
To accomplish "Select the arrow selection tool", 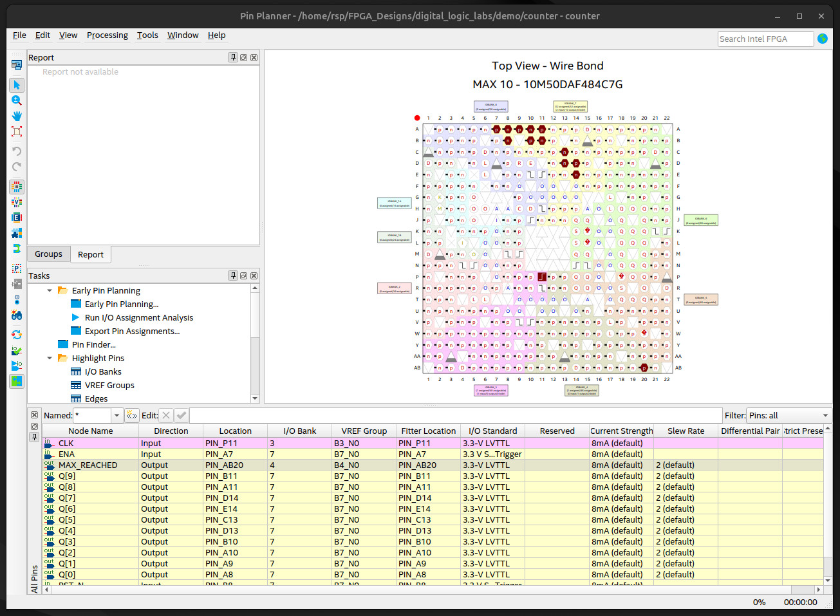I will (x=17, y=85).
